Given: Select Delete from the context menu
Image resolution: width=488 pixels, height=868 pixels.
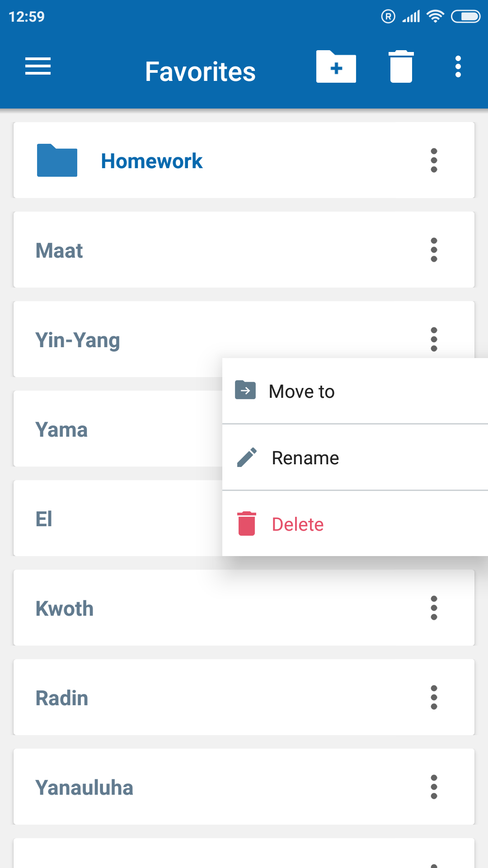Looking at the screenshot, I should tap(355, 524).
